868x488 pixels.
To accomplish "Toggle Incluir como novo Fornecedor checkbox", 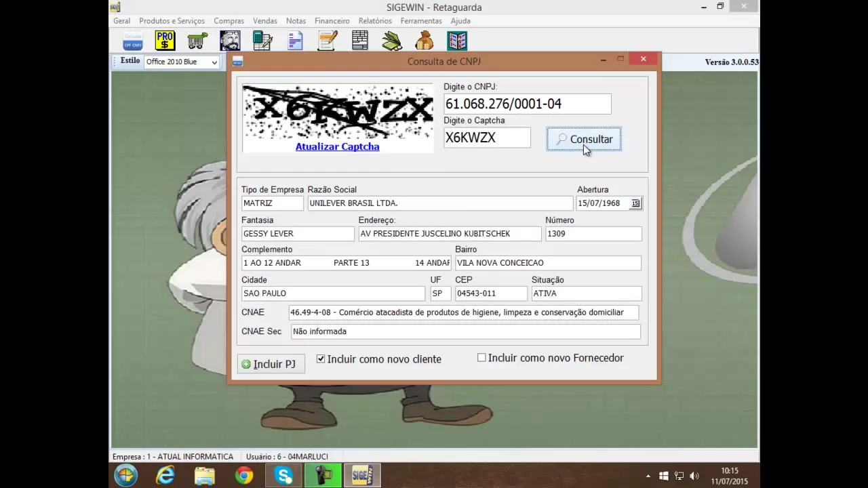I will pos(481,357).
